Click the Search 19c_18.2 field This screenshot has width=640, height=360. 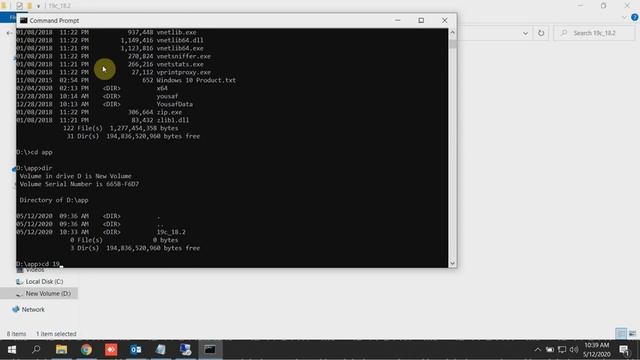pos(594,33)
